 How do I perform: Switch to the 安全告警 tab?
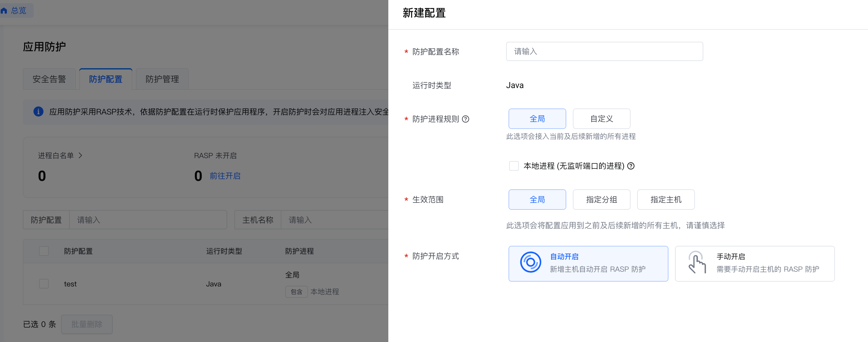pyautogui.click(x=49, y=79)
